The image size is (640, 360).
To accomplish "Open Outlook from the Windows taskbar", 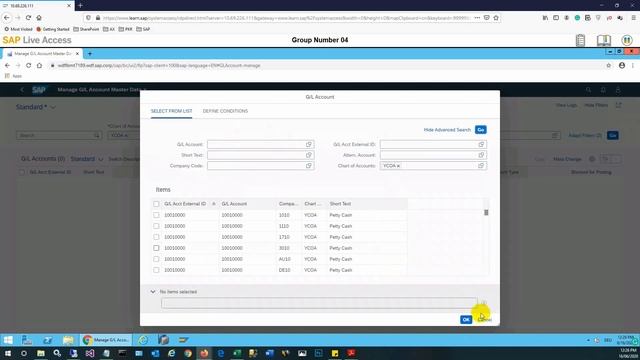I will tap(155, 353).
